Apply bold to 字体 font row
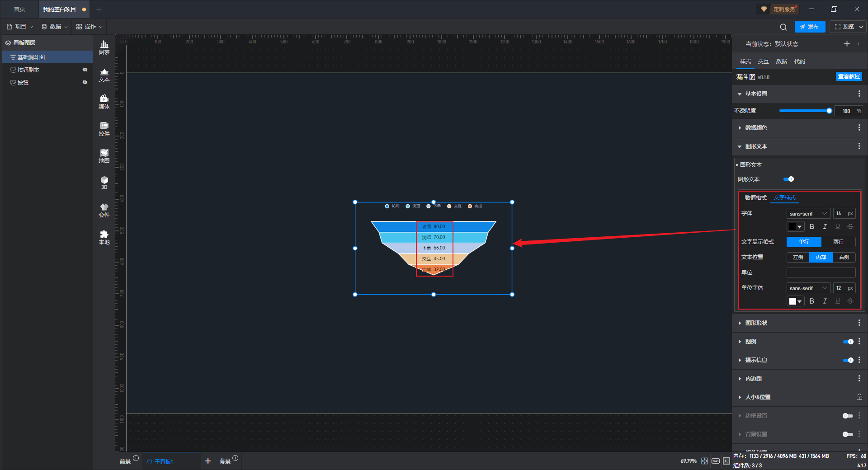The image size is (868, 470). 812,226
